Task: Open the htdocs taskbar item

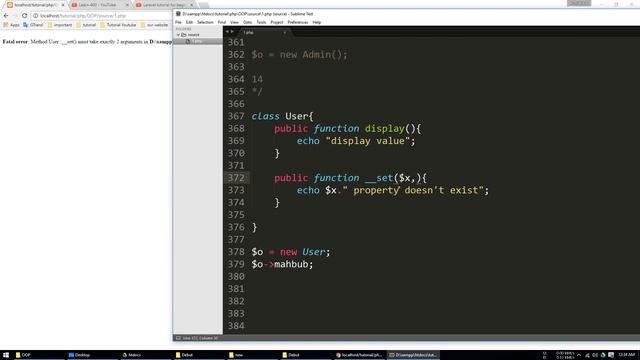Action: coord(145,355)
